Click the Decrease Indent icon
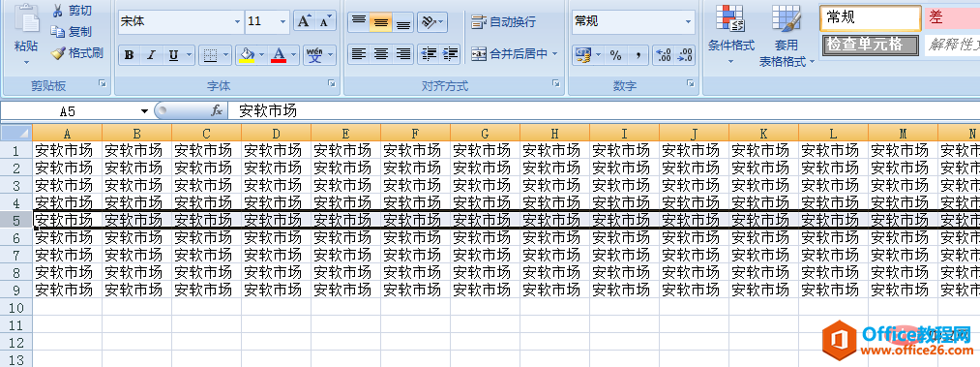The height and width of the screenshot is (367, 980). click(x=429, y=54)
